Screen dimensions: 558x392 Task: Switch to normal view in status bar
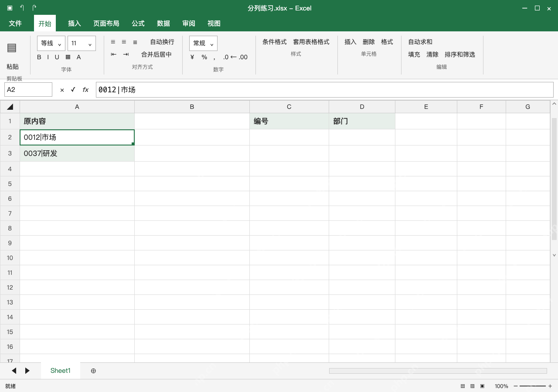[x=463, y=386]
